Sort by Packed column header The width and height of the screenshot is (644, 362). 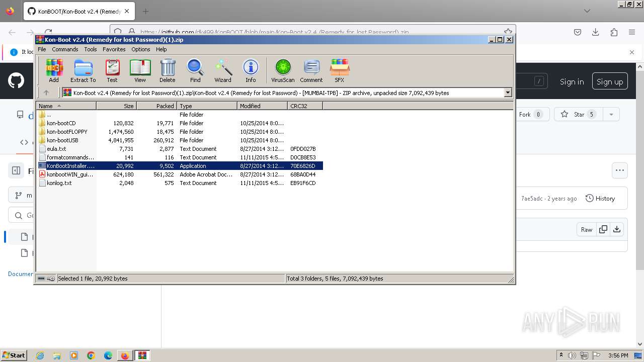pos(156,106)
